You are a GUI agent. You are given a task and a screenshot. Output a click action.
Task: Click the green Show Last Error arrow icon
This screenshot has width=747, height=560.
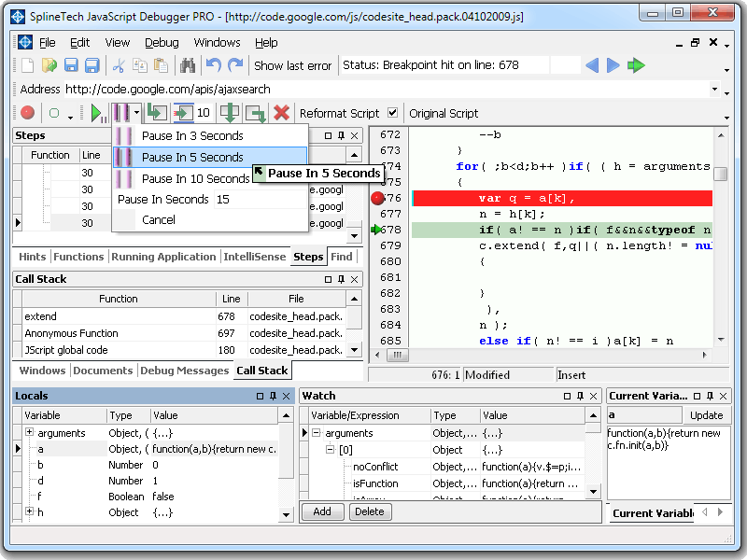coord(638,65)
